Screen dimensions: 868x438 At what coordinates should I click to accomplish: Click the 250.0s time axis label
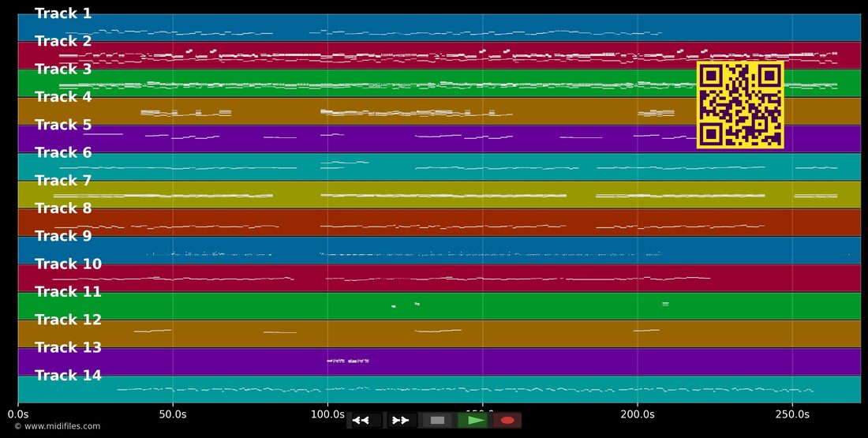coord(792,414)
